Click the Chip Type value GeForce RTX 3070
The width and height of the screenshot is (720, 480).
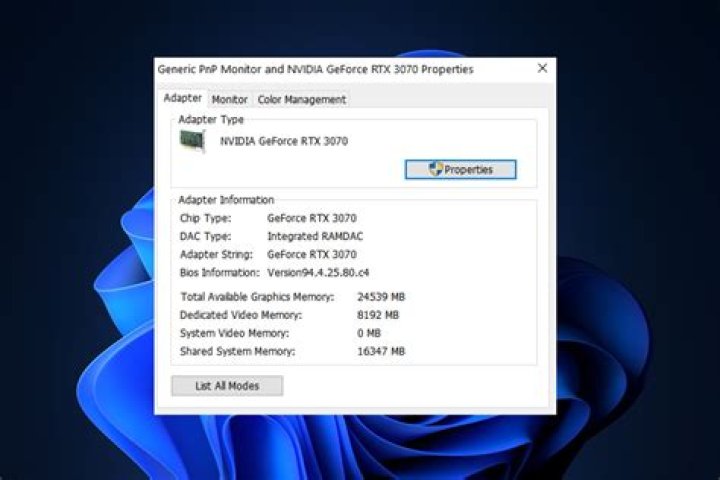tap(312, 218)
